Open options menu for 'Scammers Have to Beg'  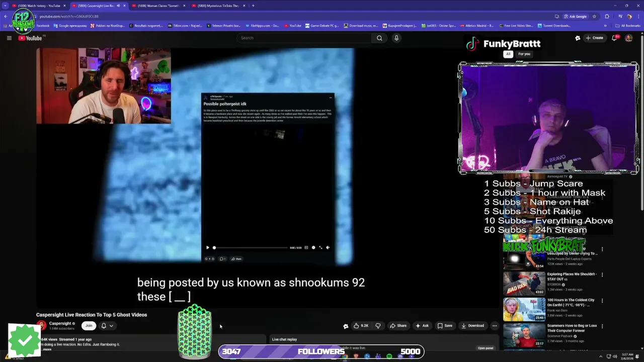602,326
